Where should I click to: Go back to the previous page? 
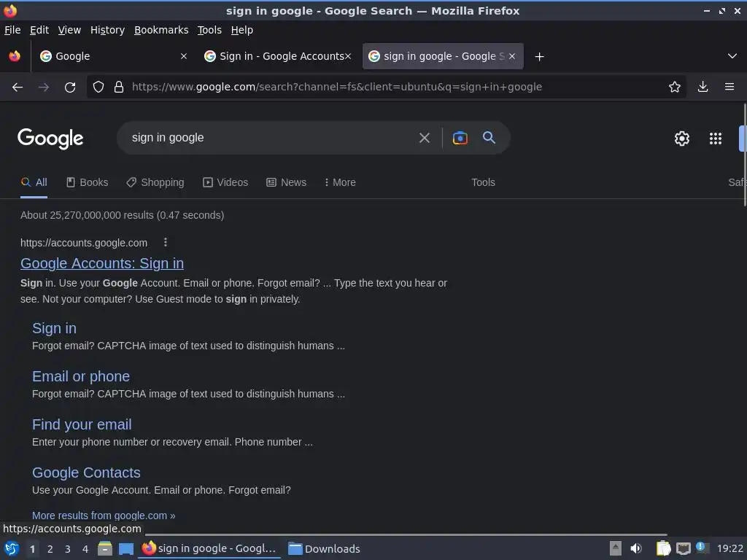[18, 87]
